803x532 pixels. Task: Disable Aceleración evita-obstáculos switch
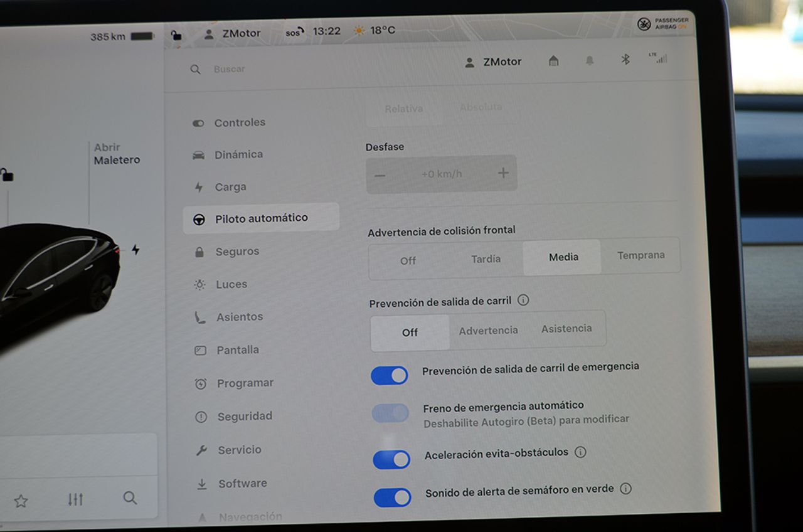pyautogui.click(x=391, y=460)
